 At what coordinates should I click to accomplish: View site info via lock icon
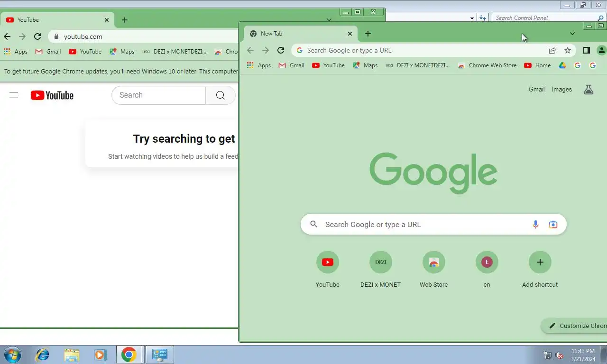(x=56, y=36)
